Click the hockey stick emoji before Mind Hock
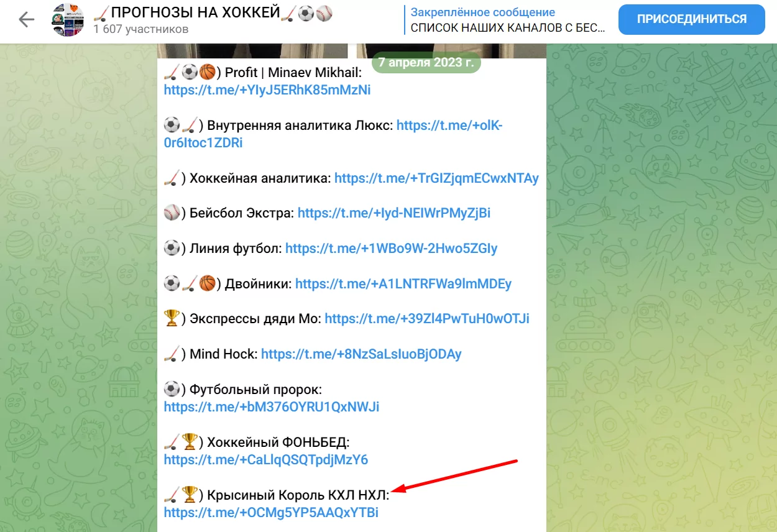 172,354
